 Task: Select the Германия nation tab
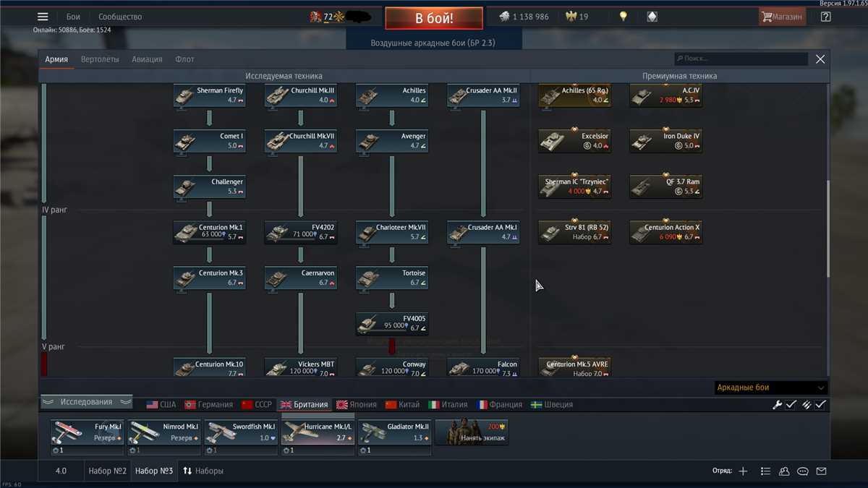coord(209,405)
